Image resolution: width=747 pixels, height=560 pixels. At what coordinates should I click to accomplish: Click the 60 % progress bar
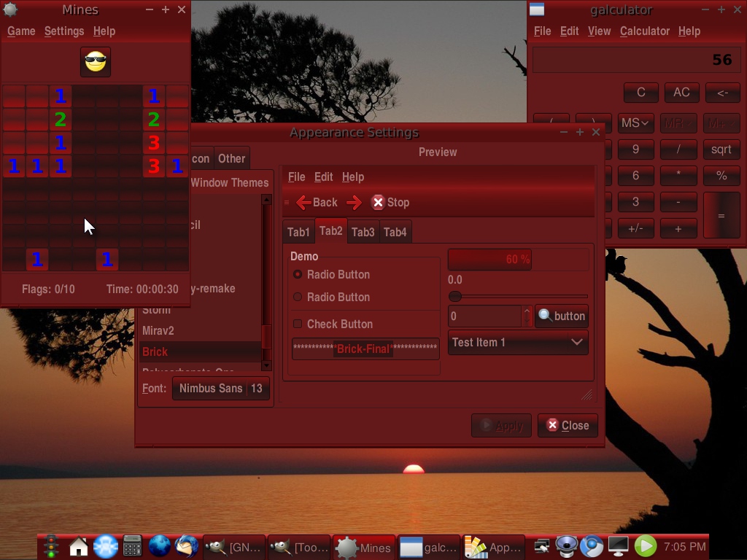point(518,260)
